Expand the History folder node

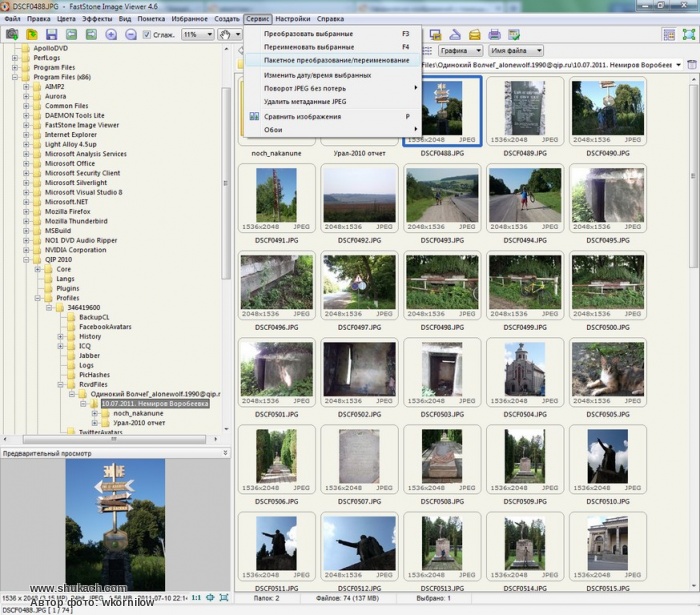60,336
